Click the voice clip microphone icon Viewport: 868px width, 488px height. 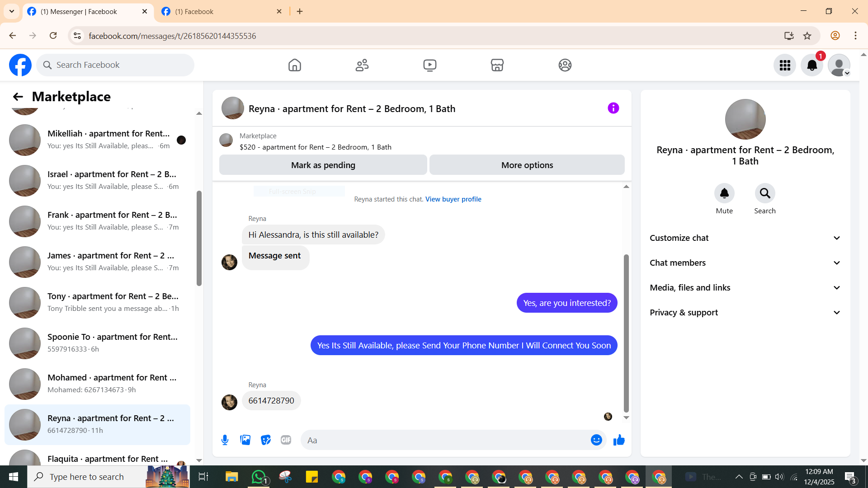click(225, 440)
